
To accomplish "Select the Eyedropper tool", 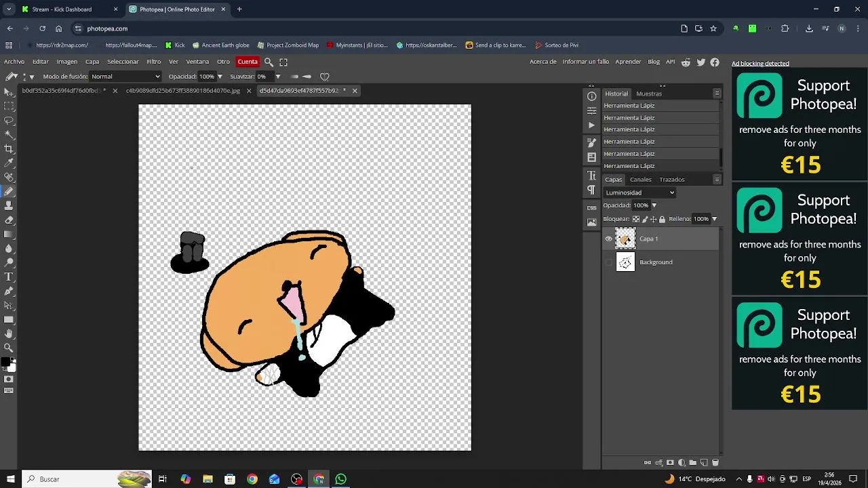I will tap(9, 163).
